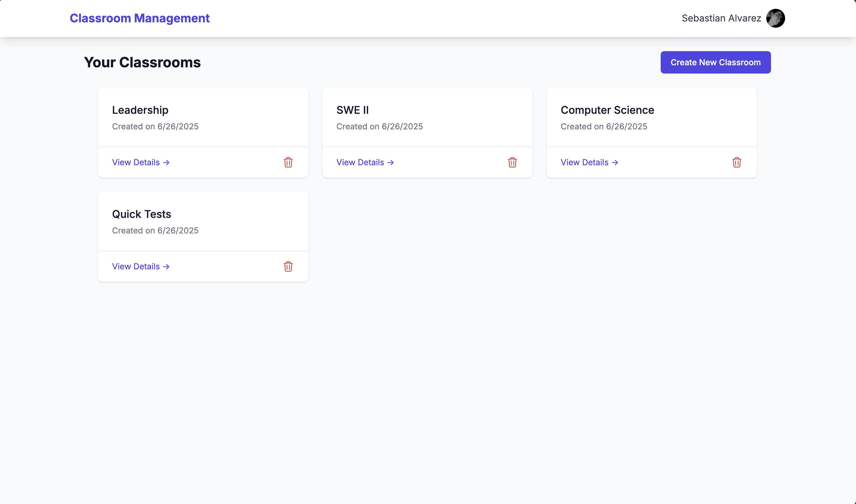The image size is (856, 504).
Task: Click Quick Tests' Created on 6/26/2025 text
Action: [x=155, y=231]
